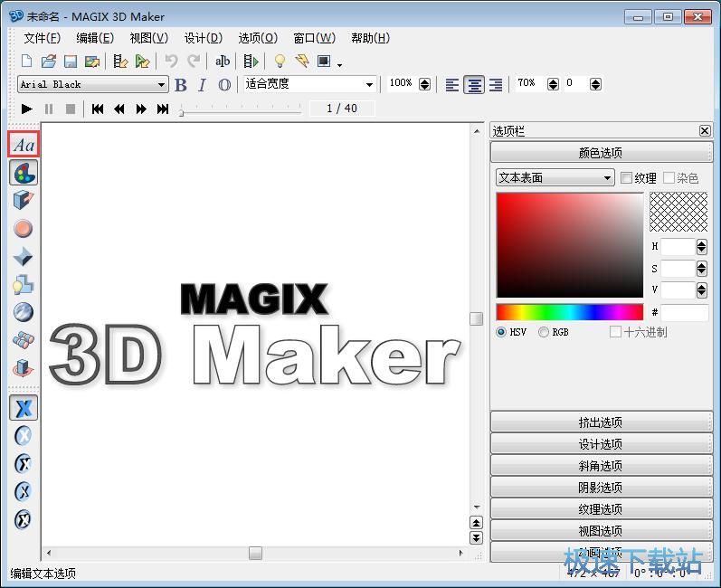Viewport: 721px width, 588px height.
Task: Toggle italic text formatting
Action: [x=202, y=85]
